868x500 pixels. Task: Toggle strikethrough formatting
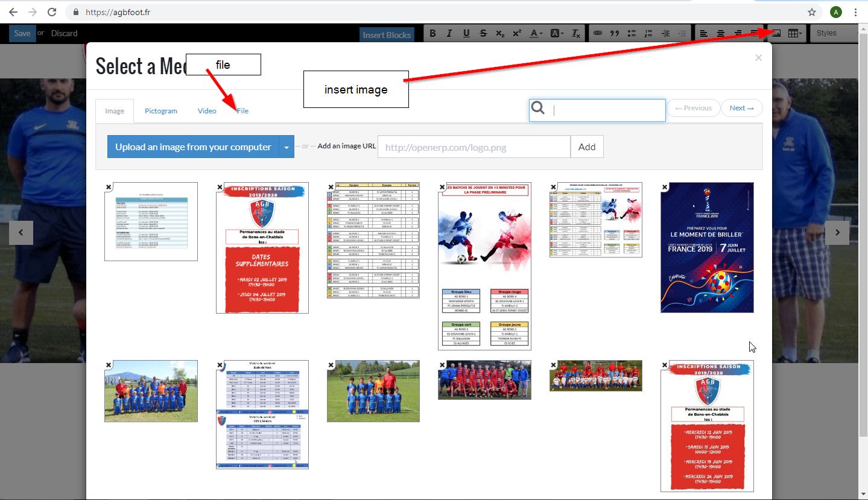click(483, 34)
